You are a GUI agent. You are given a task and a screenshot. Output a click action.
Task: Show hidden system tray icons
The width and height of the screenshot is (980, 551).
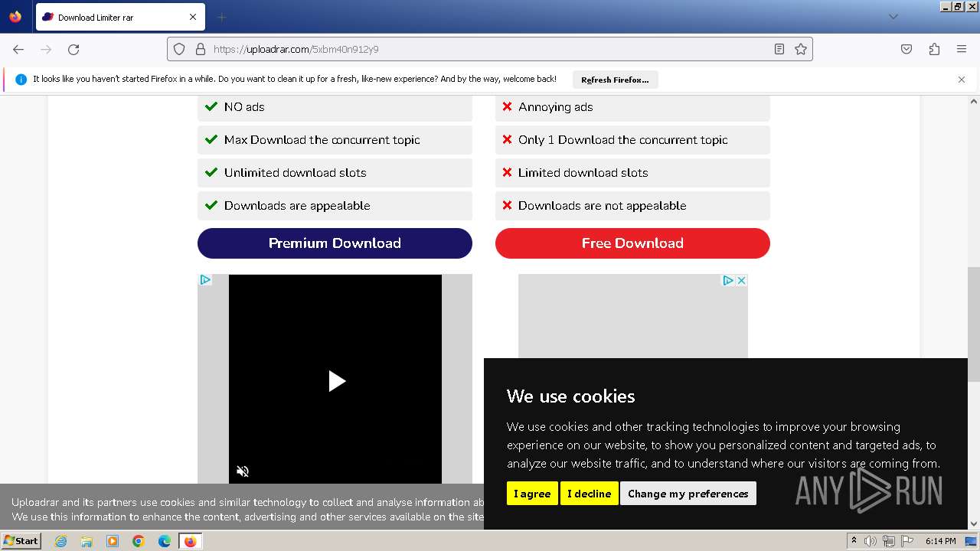pyautogui.click(x=854, y=541)
